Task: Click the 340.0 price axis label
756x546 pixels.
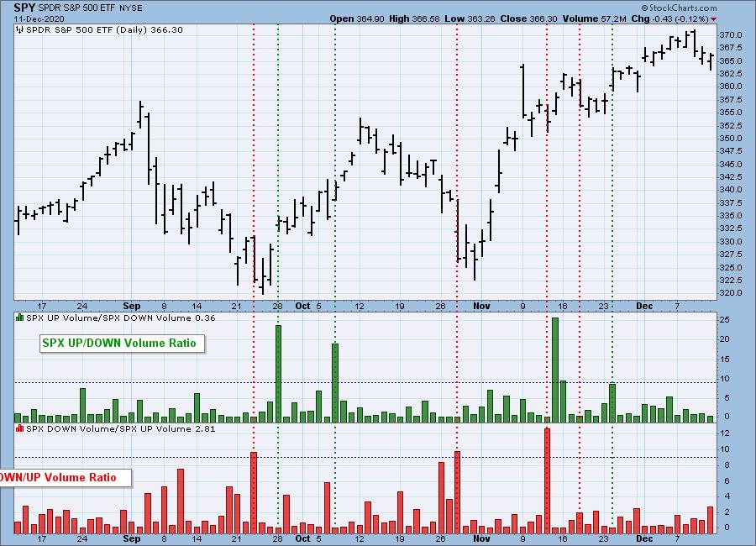Action: (x=731, y=190)
